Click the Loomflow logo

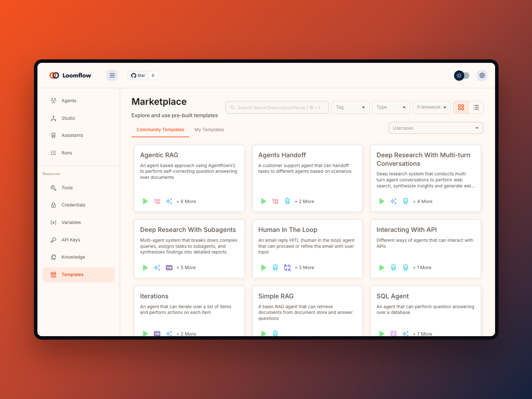[70, 75]
